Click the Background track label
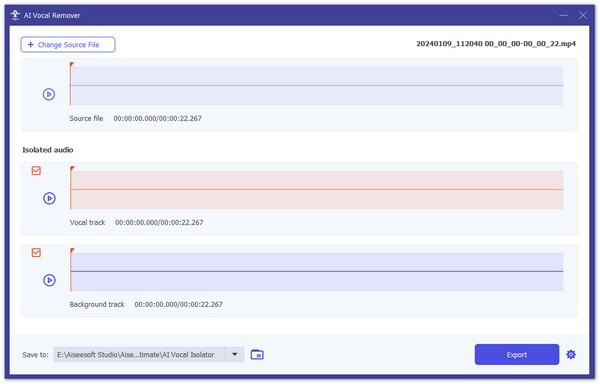This screenshot has height=384, width=600. [x=97, y=304]
